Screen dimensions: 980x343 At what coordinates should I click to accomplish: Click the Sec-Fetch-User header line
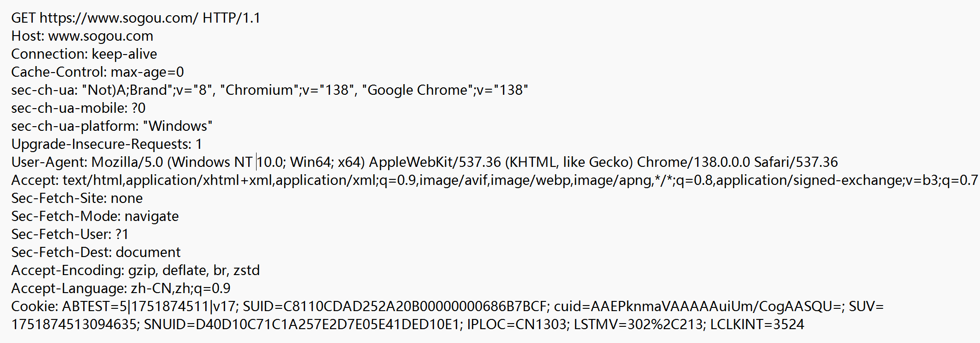click(x=69, y=234)
